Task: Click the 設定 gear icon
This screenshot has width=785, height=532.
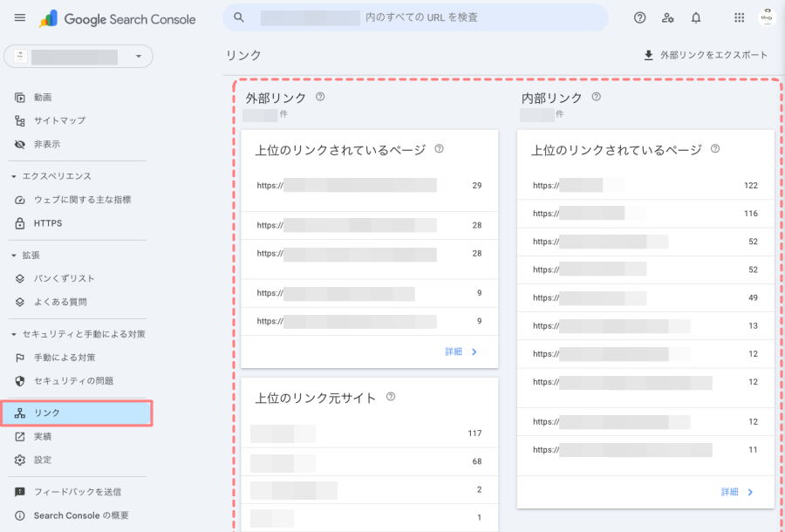Action: 19,460
